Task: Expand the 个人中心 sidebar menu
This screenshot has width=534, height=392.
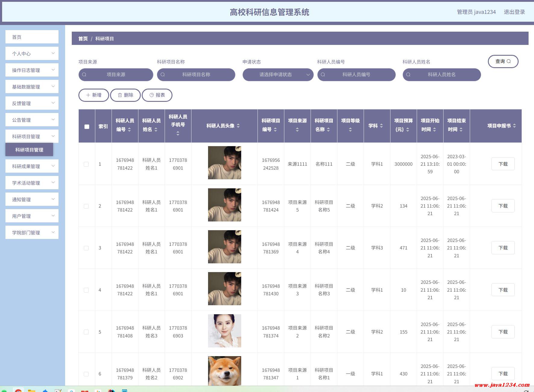Action: 32,53
